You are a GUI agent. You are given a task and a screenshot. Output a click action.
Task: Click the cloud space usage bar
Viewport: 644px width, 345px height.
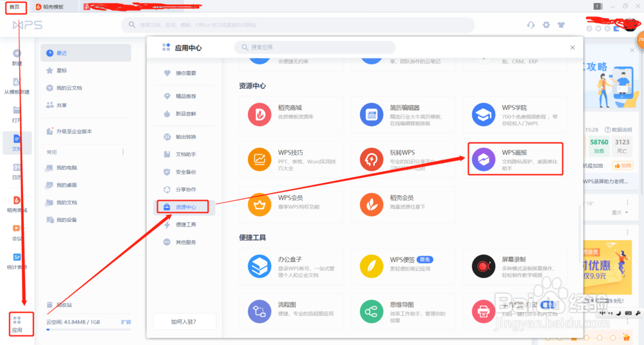89,330
